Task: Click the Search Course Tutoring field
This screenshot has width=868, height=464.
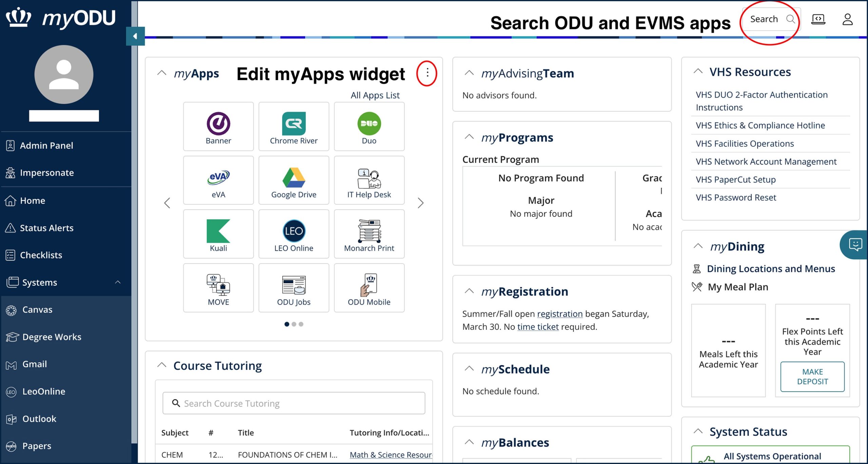Action: tap(293, 403)
